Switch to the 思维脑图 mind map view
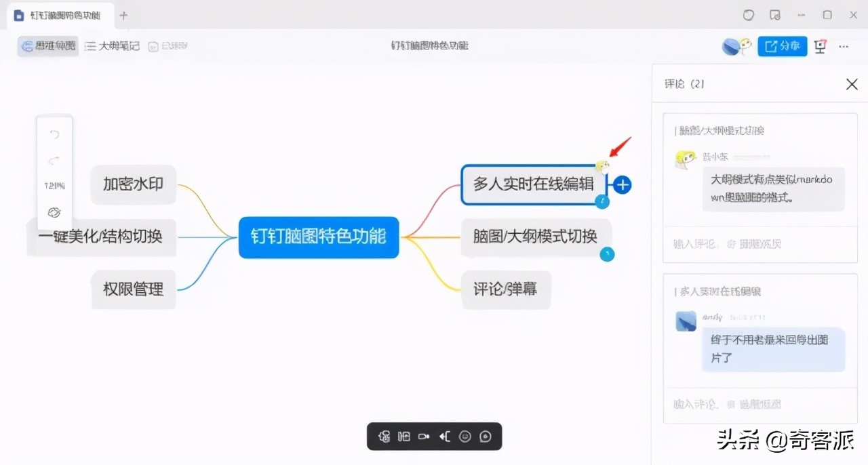Image resolution: width=868 pixels, height=465 pixels. [48, 46]
